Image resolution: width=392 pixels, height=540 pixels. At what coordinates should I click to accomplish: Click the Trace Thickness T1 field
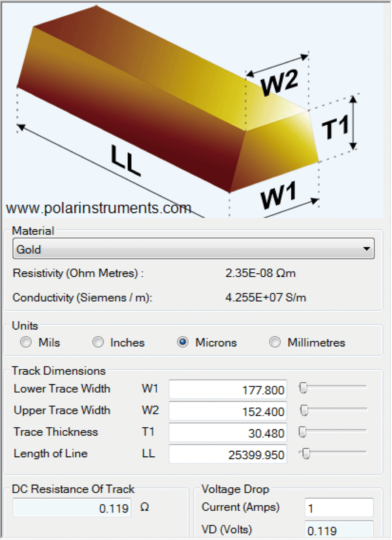228,433
